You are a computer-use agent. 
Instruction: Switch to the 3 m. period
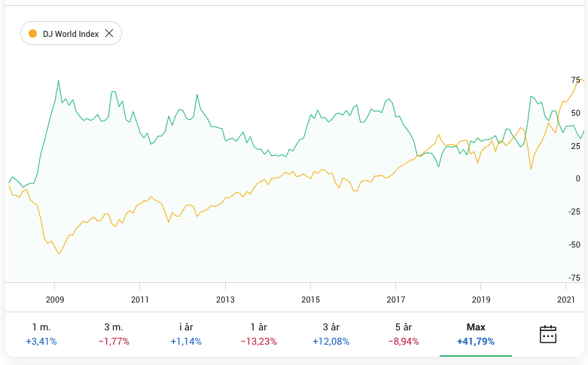point(114,334)
